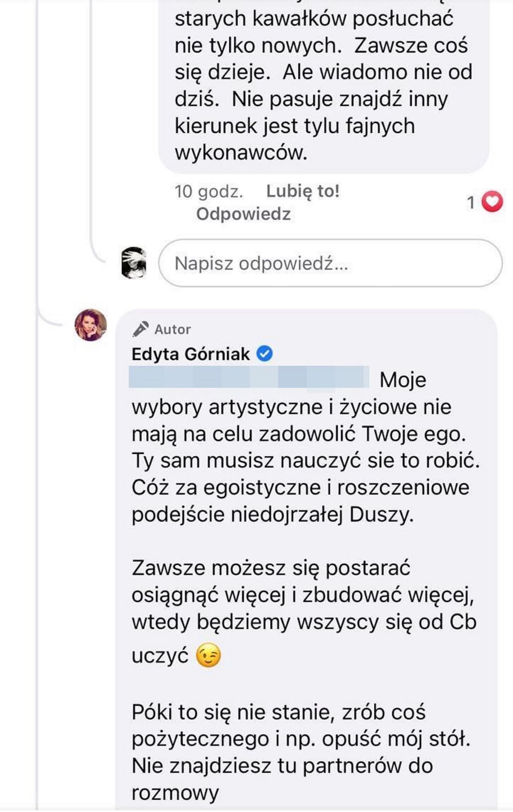This screenshot has height=812, width=513.
Task: Click the Odpowiedz link
Action: click(x=242, y=214)
